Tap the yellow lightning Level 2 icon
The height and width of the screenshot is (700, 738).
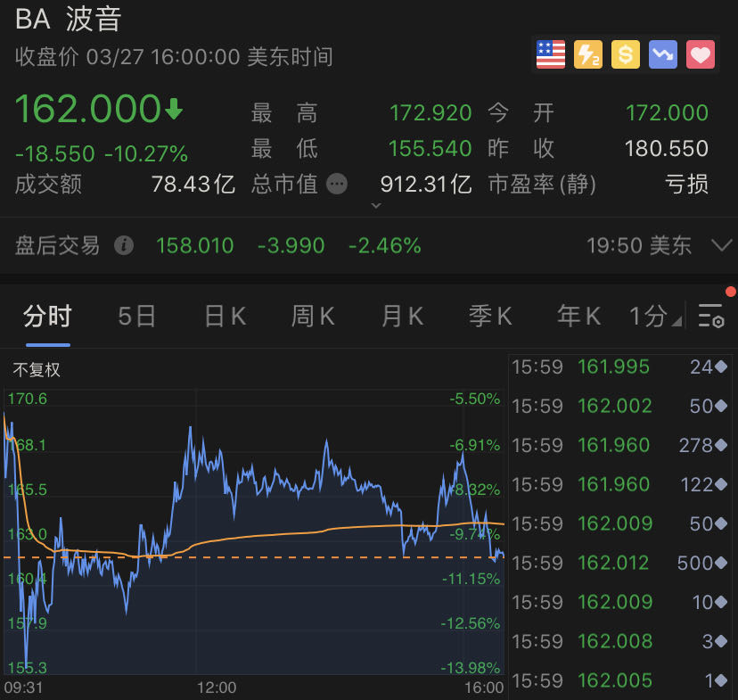point(588,54)
